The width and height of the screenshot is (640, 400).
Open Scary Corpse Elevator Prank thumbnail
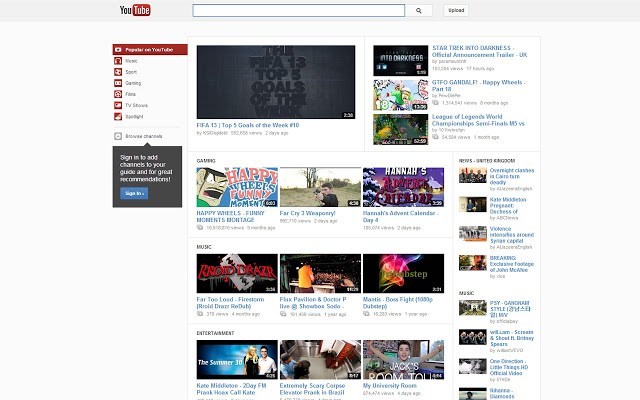click(320, 360)
